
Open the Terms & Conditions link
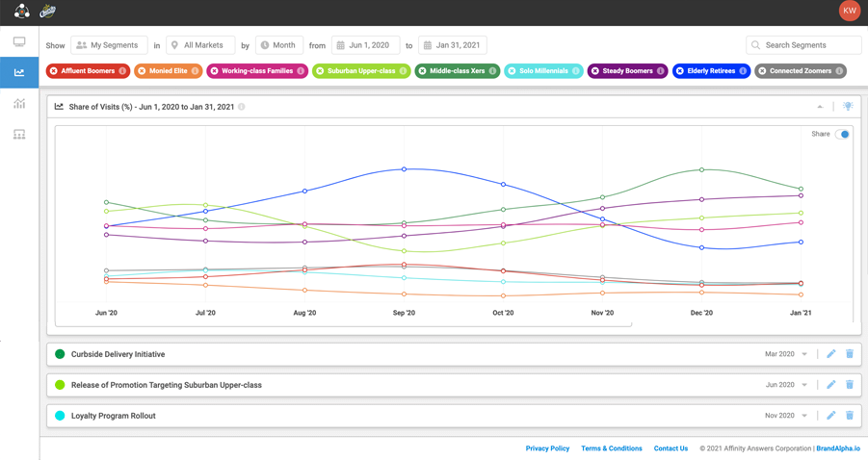point(612,448)
